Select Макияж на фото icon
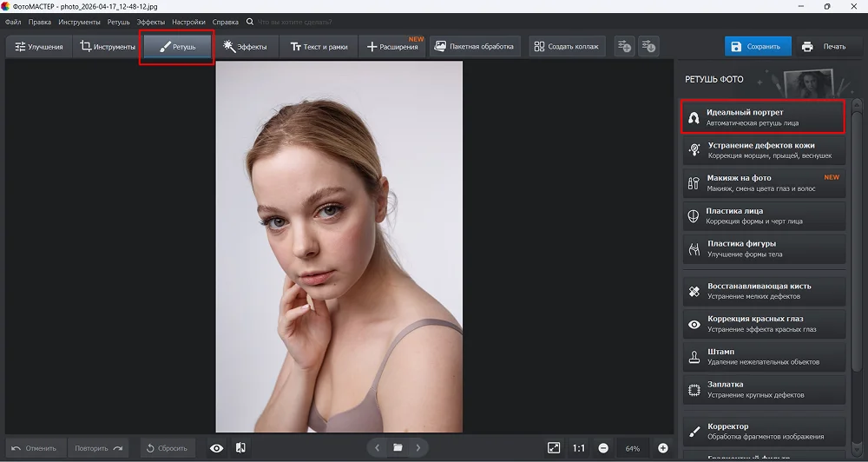The width and height of the screenshot is (868, 462). [x=694, y=183]
